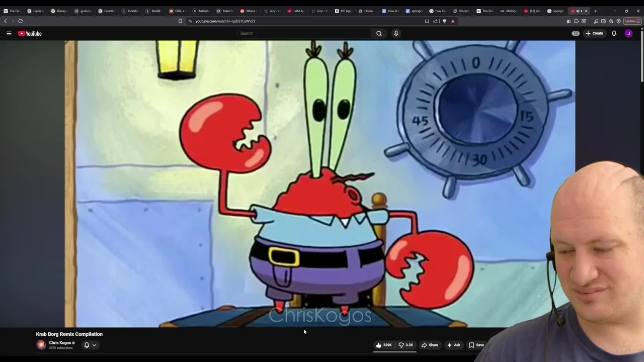Switch to the 'MakeAv' X tab
Viewport: 644px width, 362px height.
201,11
